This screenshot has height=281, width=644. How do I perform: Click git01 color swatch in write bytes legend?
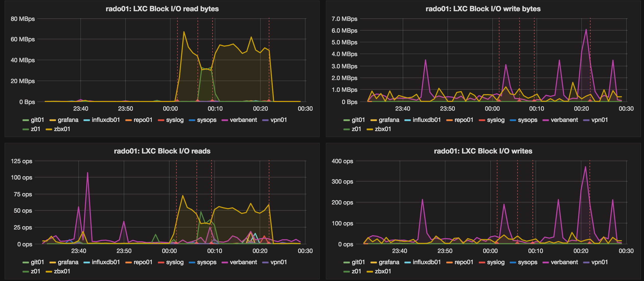(346, 120)
